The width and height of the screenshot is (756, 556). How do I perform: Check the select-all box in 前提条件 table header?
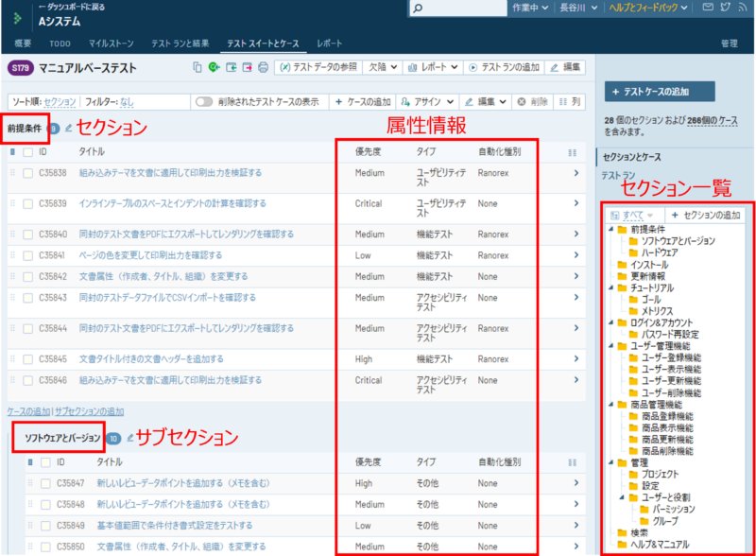pos(28,152)
